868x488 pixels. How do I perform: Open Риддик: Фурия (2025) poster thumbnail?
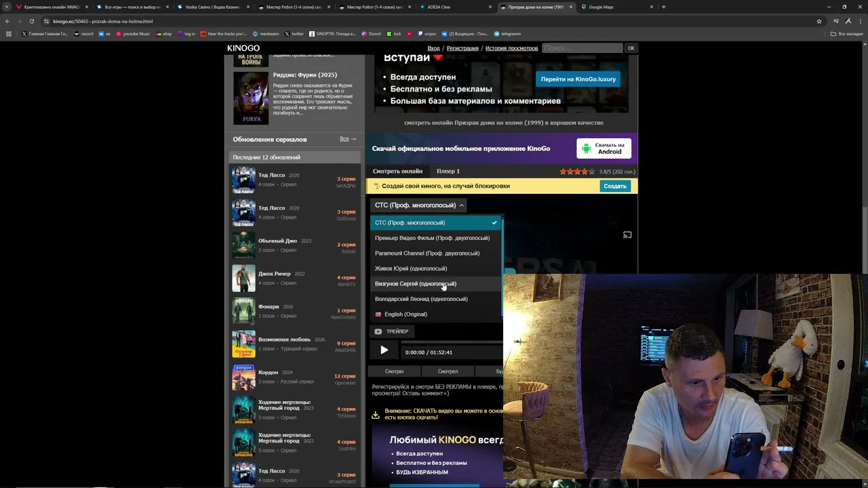251,98
